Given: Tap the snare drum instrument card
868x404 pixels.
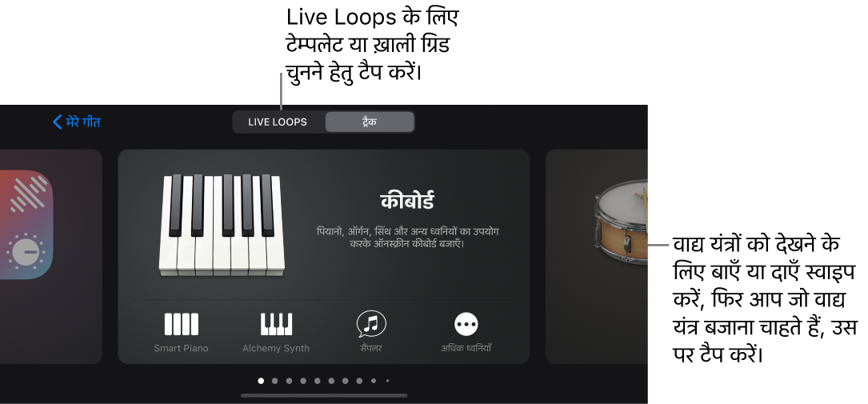Looking at the screenshot, I should (x=597, y=256).
